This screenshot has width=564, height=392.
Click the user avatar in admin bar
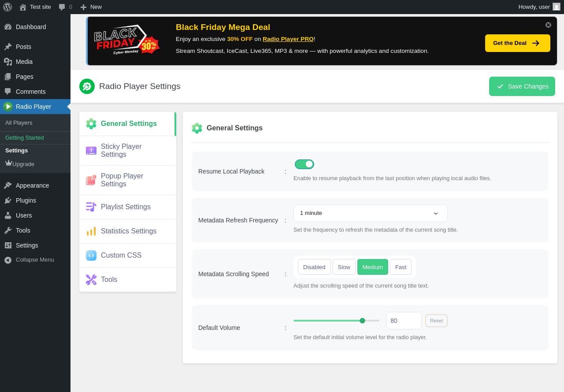(557, 7)
